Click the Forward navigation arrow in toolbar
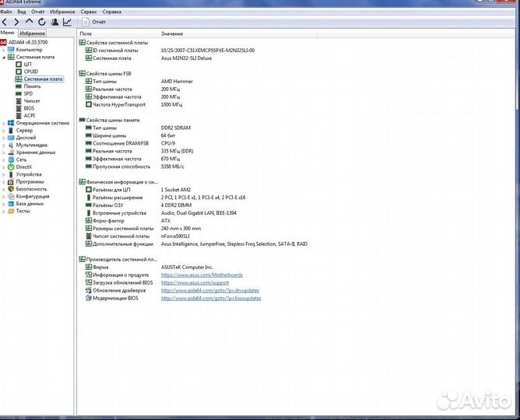Screen dimensions: 520x420 16,23
